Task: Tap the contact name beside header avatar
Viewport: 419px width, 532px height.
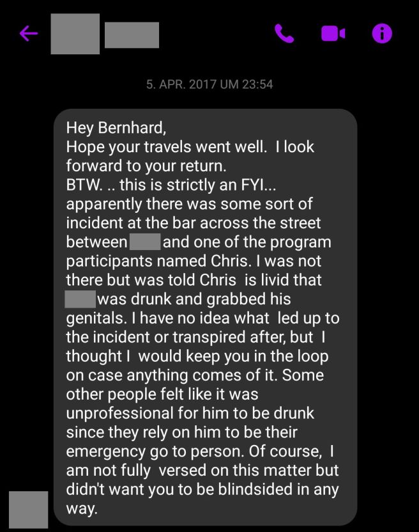Action: 132,35
